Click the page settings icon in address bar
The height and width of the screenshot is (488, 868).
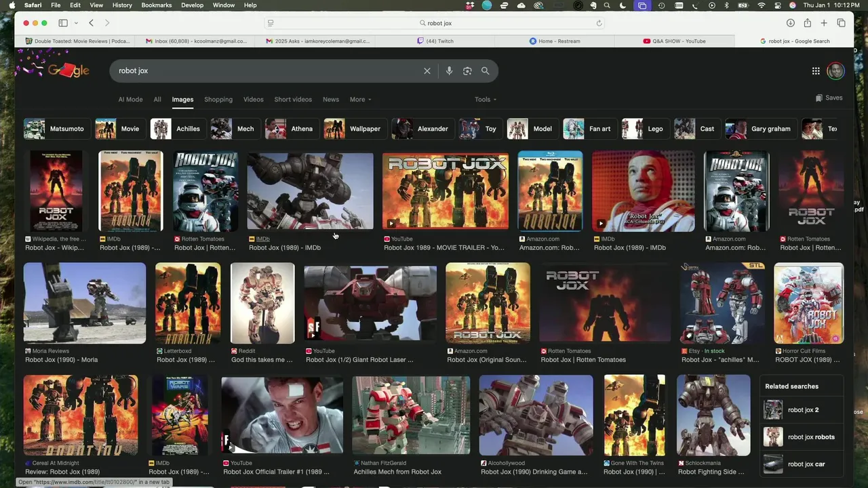tap(271, 23)
